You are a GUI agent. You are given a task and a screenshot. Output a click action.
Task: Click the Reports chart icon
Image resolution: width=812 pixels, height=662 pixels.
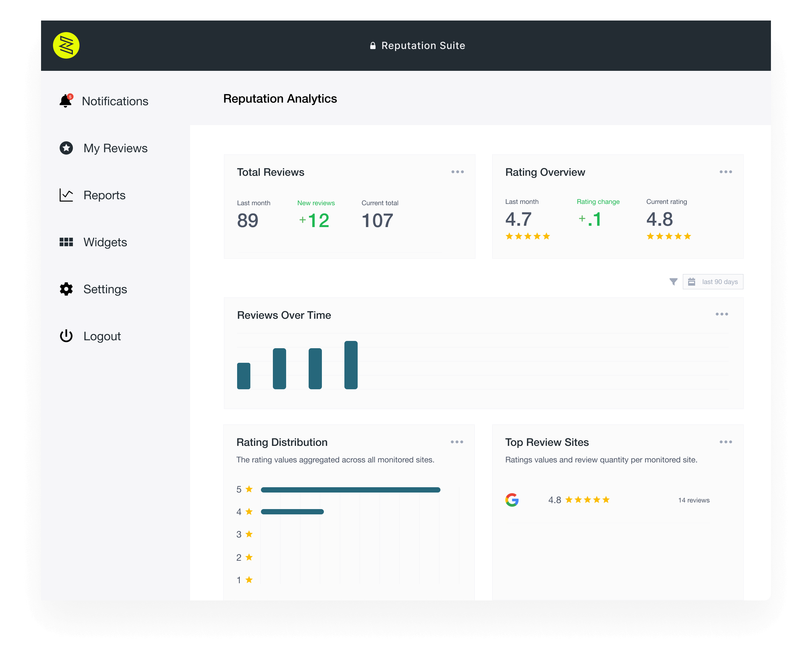[x=66, y=195]
